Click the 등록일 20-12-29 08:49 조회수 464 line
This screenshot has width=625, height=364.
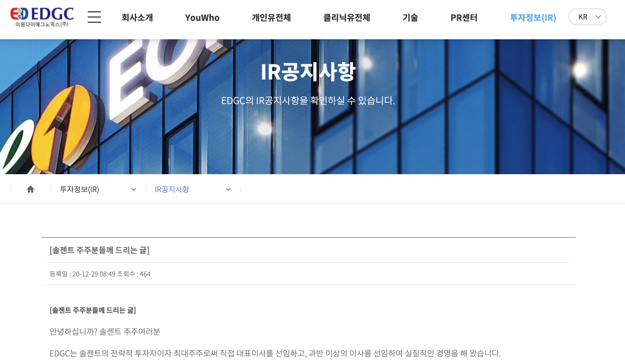[x=100, y=274]
